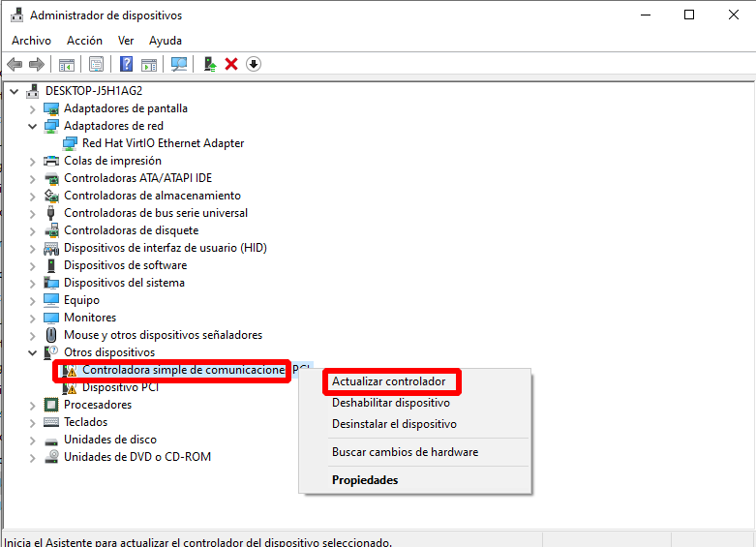756x547 pixels.
Task: Click the scan for hardware changes monitor icon
Action: click(179, 64)
